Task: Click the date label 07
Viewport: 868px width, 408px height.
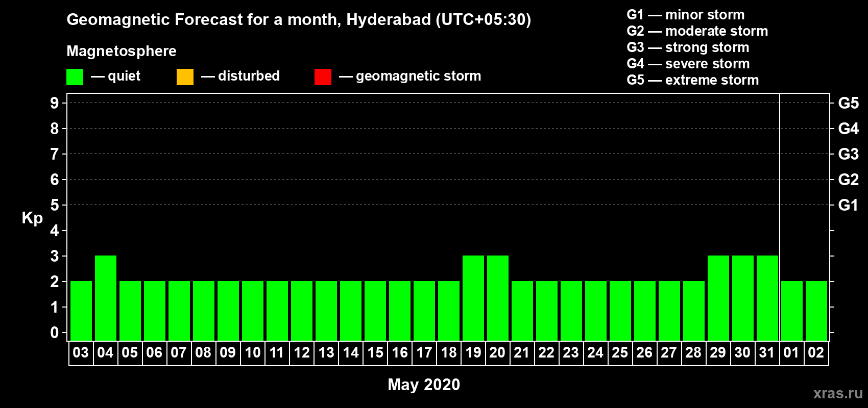Action: [179, 352]
